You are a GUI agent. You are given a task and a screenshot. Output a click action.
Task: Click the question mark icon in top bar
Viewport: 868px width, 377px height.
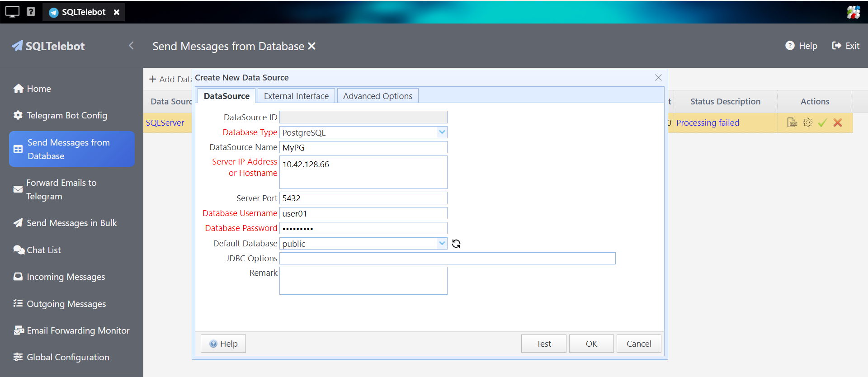[31, 12]
